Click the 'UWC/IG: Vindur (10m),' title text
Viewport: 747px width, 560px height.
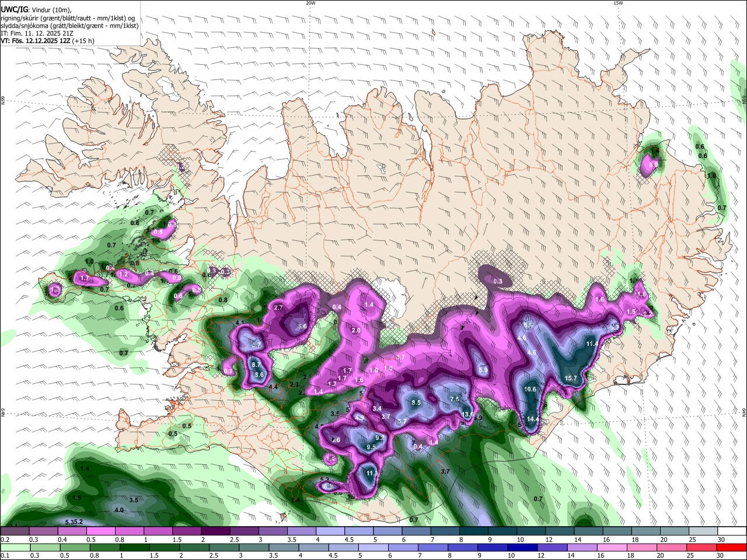point(35,9)
